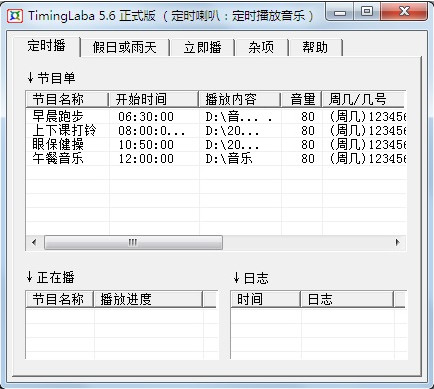This screenshot has height=389, width=434.
Task: Open the 立即播 tab
Action: coord(202,47)
